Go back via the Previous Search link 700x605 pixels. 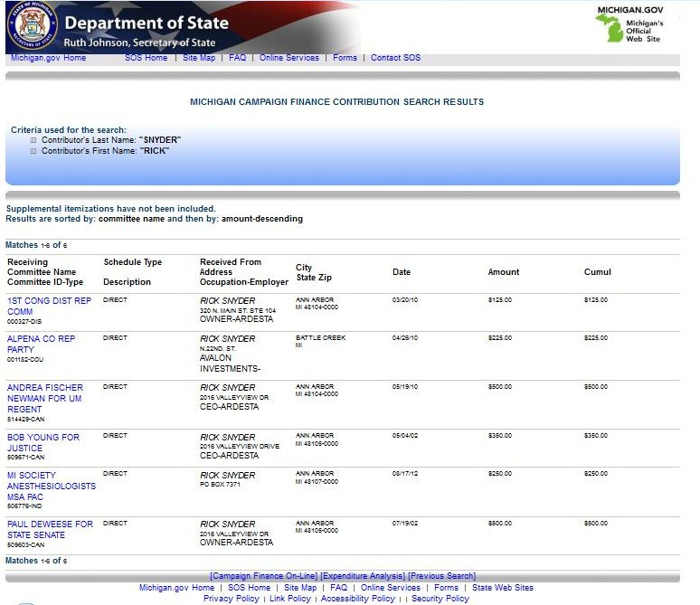[442, 576]
